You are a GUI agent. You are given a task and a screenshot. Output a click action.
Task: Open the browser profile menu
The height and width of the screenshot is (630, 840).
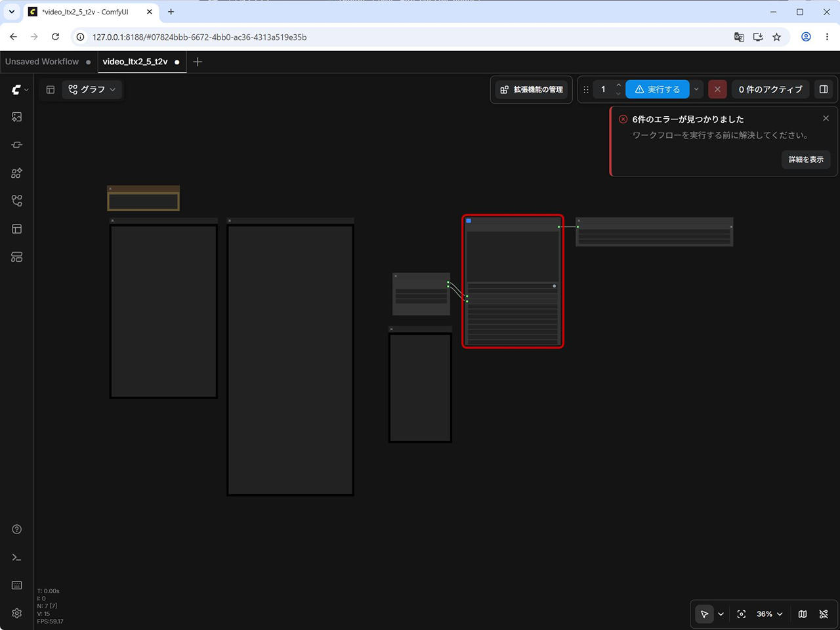pos(806,37)
